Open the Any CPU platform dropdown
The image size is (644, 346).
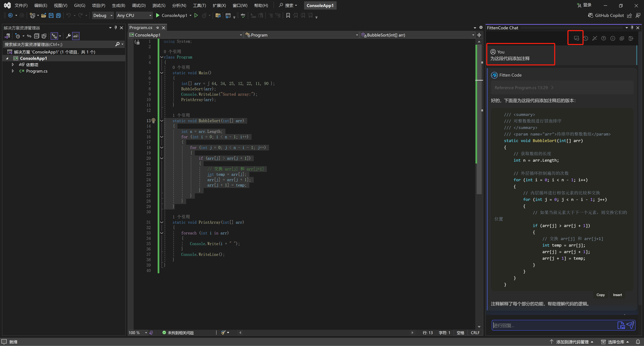tap(134, 15)
